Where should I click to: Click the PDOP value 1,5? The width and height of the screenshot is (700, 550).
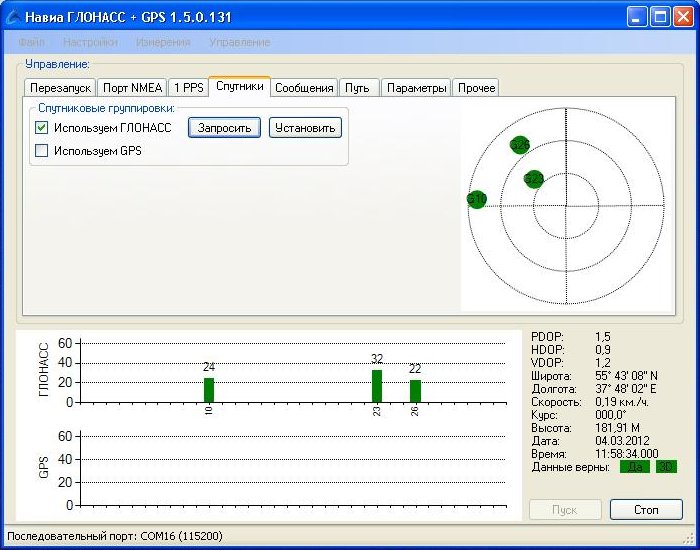pos(603,337)
